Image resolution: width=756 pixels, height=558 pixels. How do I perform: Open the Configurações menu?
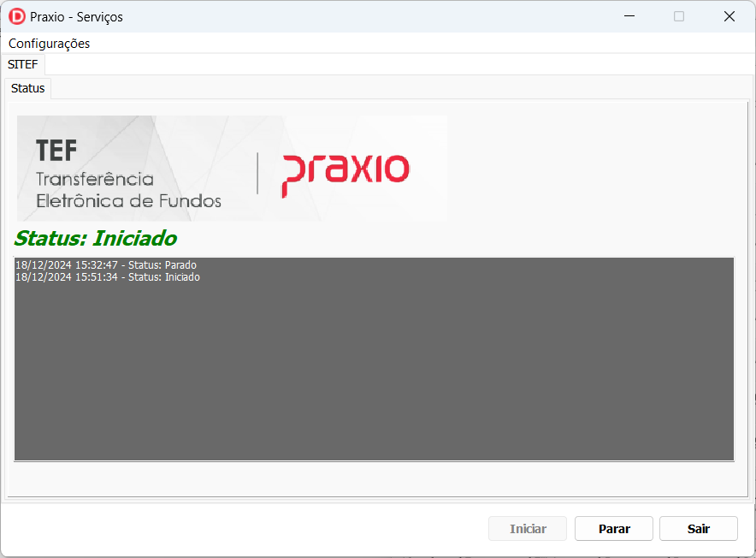tap(50, 44)
